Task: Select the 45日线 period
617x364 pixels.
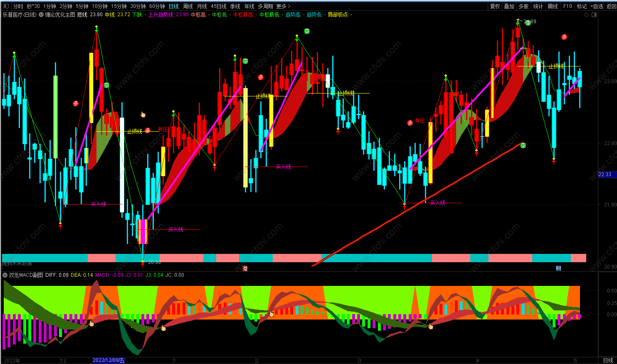Action: click(219, 6)
